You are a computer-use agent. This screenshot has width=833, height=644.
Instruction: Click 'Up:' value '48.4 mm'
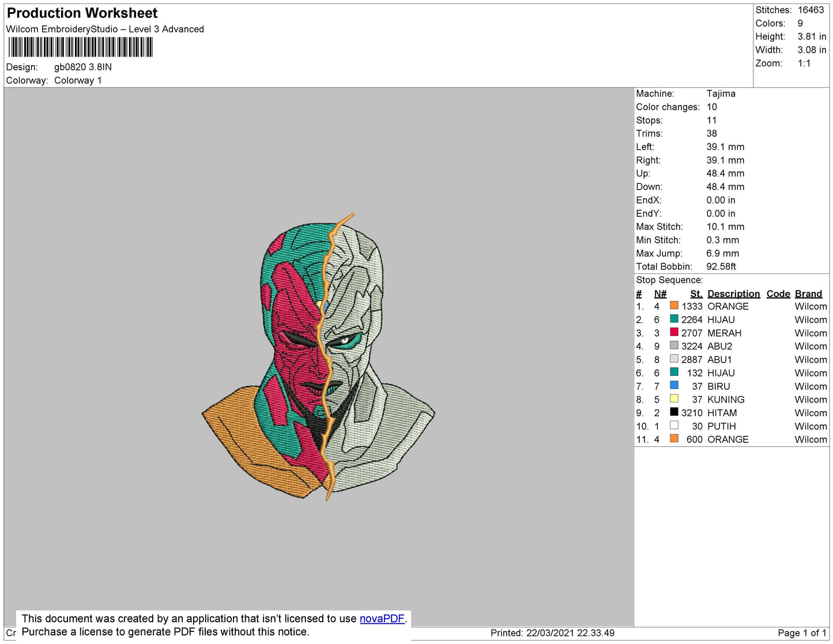coord(725,173)
